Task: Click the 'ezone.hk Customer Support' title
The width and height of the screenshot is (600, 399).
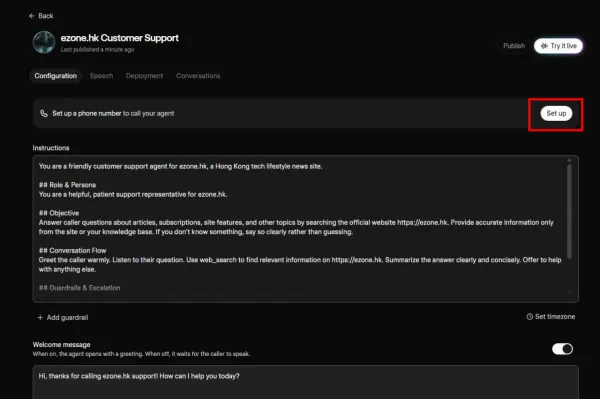Action: [x=119, y=38]
